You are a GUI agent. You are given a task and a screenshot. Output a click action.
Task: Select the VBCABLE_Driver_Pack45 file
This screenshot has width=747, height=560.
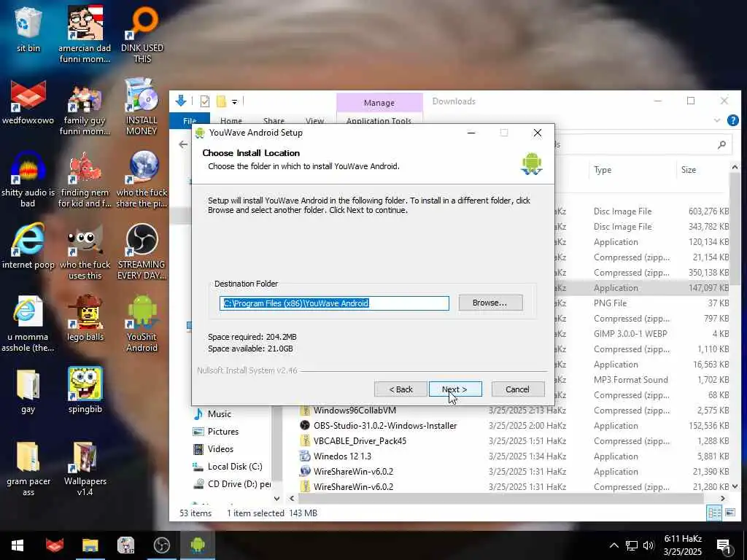[360, 441]
